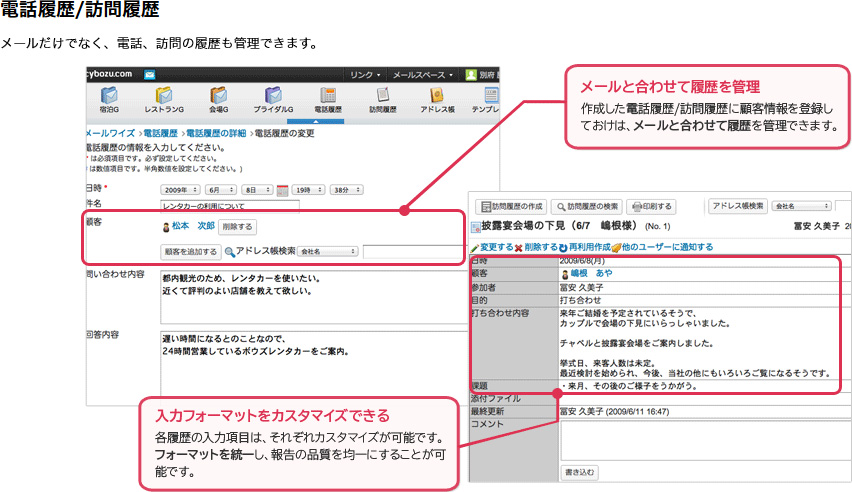Open the メールスペース menu
This screenshot has height=492, width=852.
423,74
